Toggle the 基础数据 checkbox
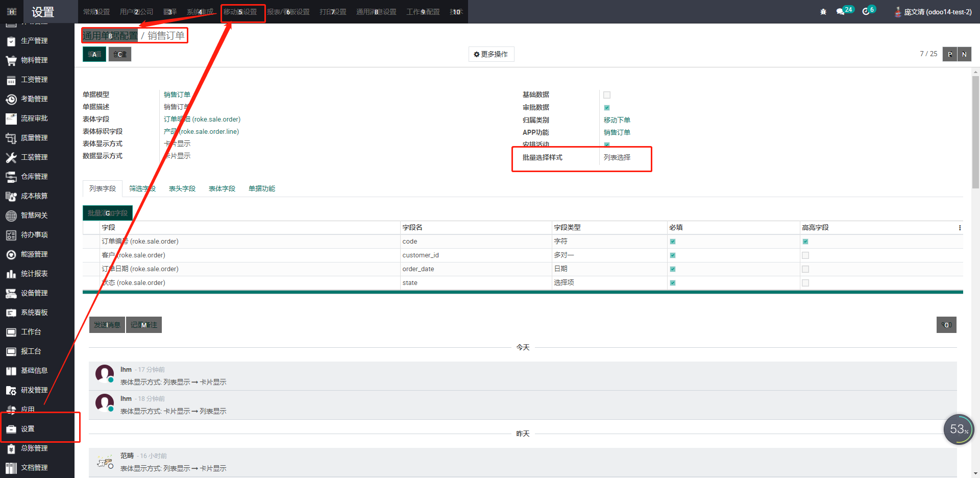The image size is (980, 478). tap(607, 95)
